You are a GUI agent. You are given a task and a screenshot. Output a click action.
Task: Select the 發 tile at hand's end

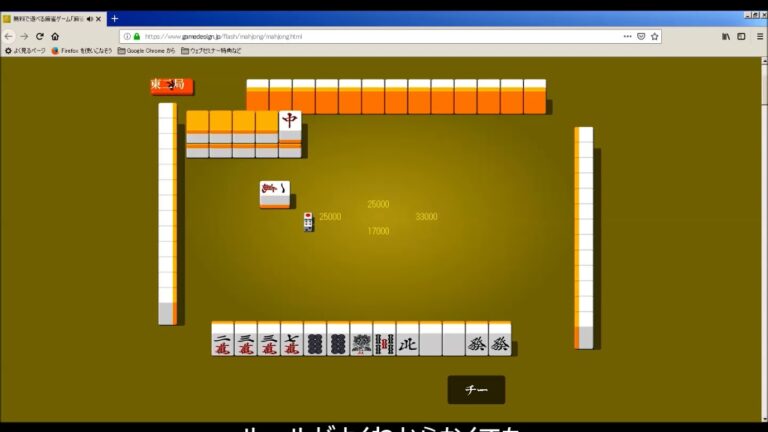coord(500,339)
